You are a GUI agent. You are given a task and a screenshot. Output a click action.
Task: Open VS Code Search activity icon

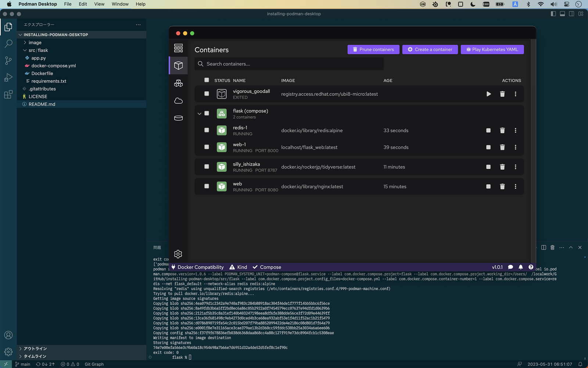click(x=8, y=44)
